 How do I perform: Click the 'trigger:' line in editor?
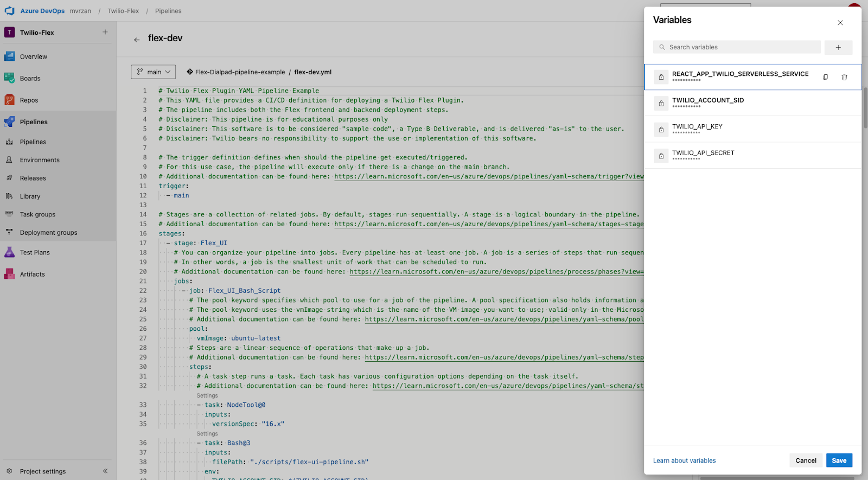click(174, 186)
